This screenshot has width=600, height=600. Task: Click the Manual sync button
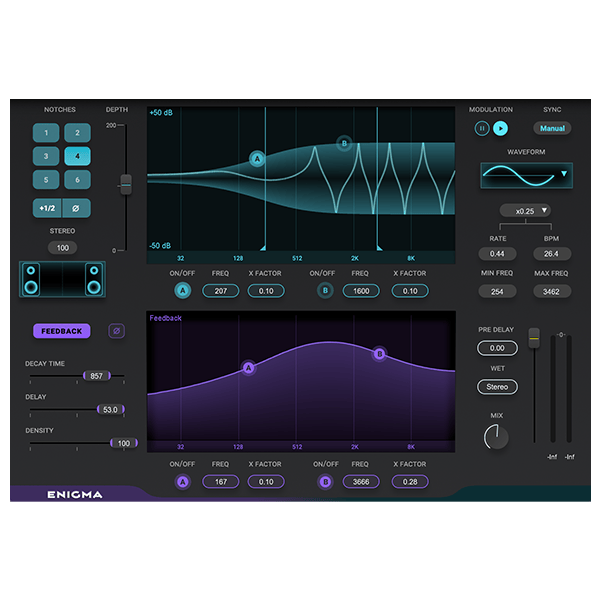(552, 129)
